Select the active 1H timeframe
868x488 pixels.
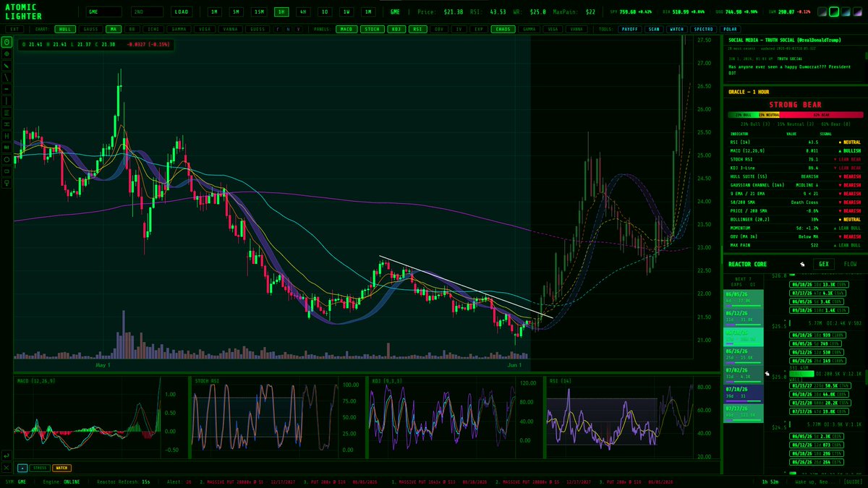pyautogui.click(x=281, y=12)
